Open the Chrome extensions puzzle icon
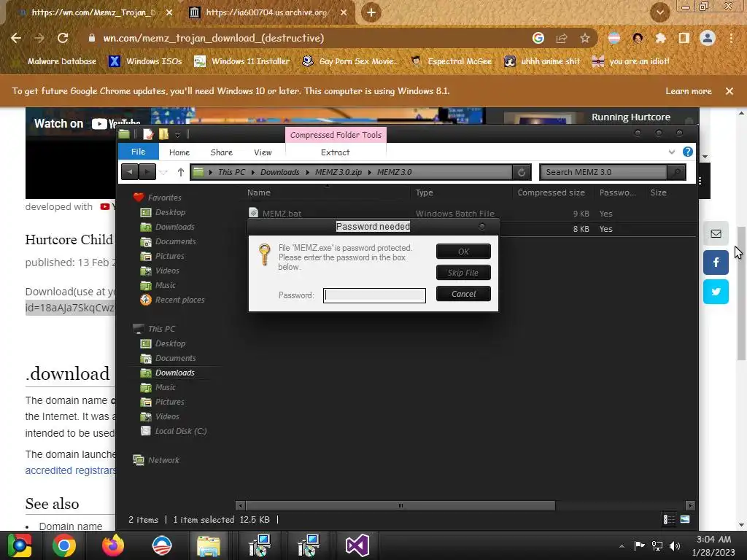The width and height of the screenshot is (747, 560). (660, 38)
